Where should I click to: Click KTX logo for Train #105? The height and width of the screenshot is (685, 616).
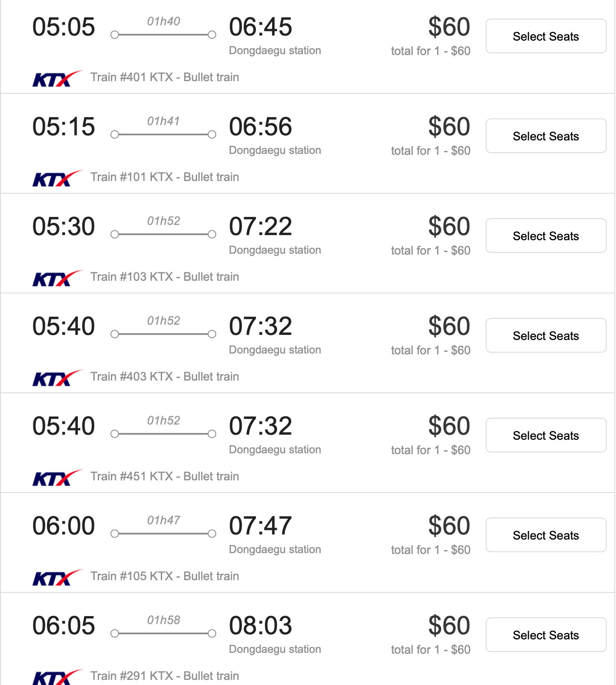pos(57,578)
